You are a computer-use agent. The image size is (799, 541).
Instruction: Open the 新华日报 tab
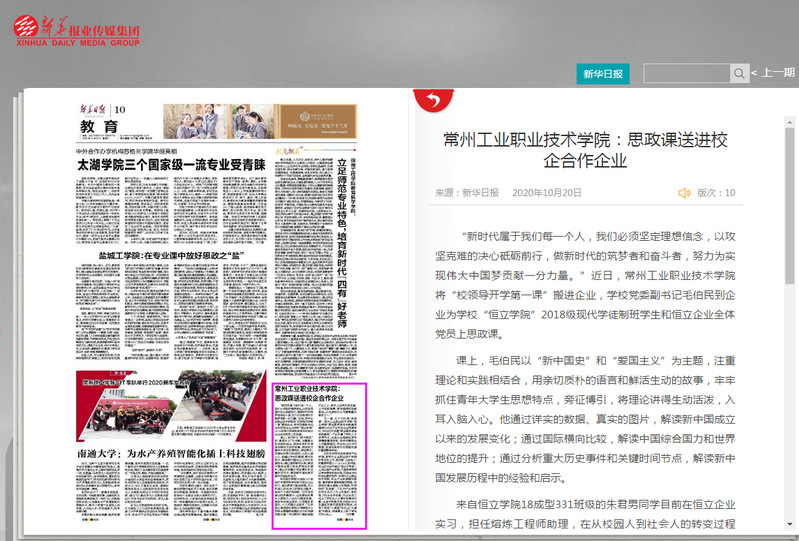(603, 73)
